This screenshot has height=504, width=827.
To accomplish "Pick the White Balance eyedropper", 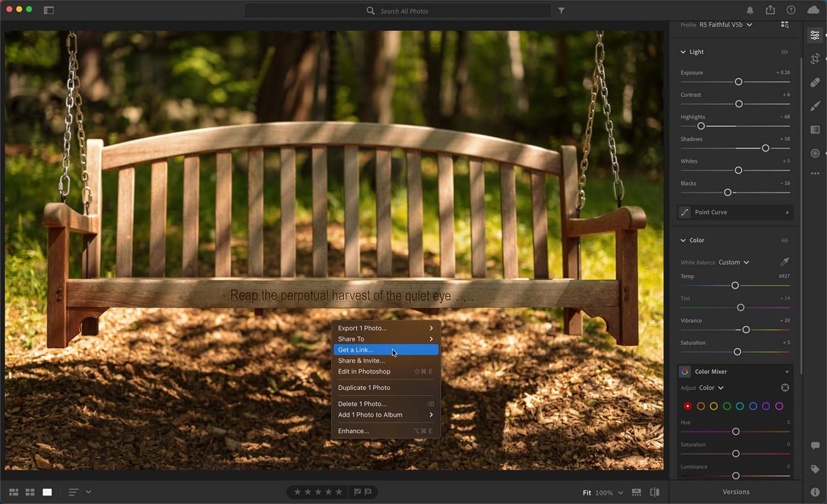I will pyautogui.click(x=783, y=262).
